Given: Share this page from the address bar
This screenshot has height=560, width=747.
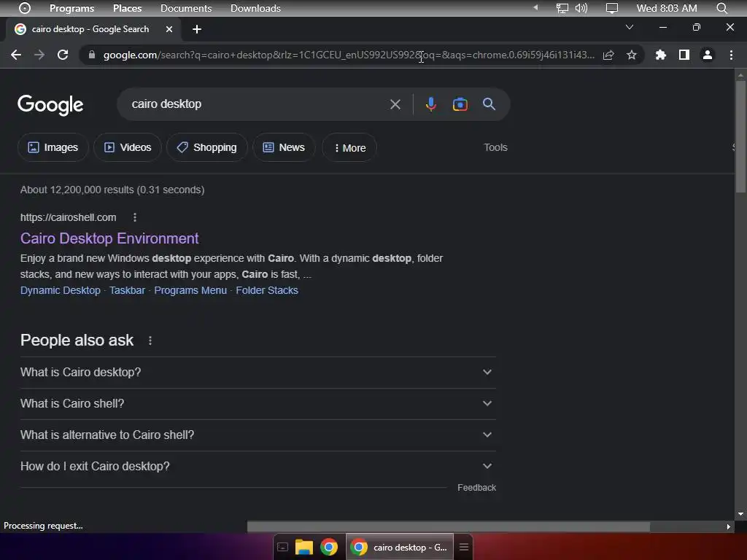Looking at the screenshot, I should 608,55.
